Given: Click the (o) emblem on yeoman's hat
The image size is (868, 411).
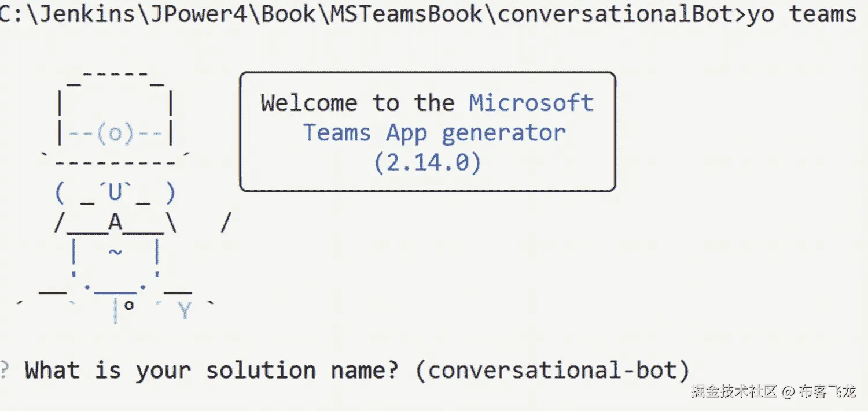Looking at the screenshot, I should pyautogui.click(x=115, y=134).
